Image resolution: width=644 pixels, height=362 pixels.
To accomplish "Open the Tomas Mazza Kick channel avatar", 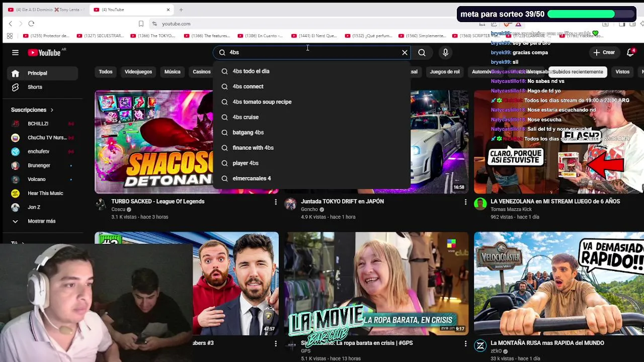I will (480, 204).
